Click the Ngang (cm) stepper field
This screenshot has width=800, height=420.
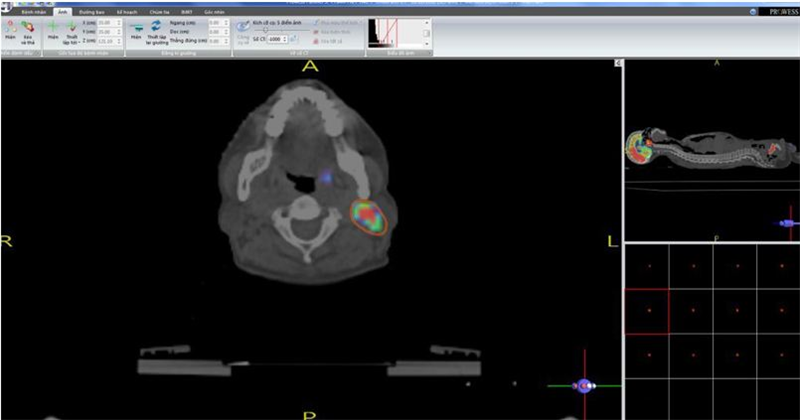pyautogui.click(x=214, y=21)
